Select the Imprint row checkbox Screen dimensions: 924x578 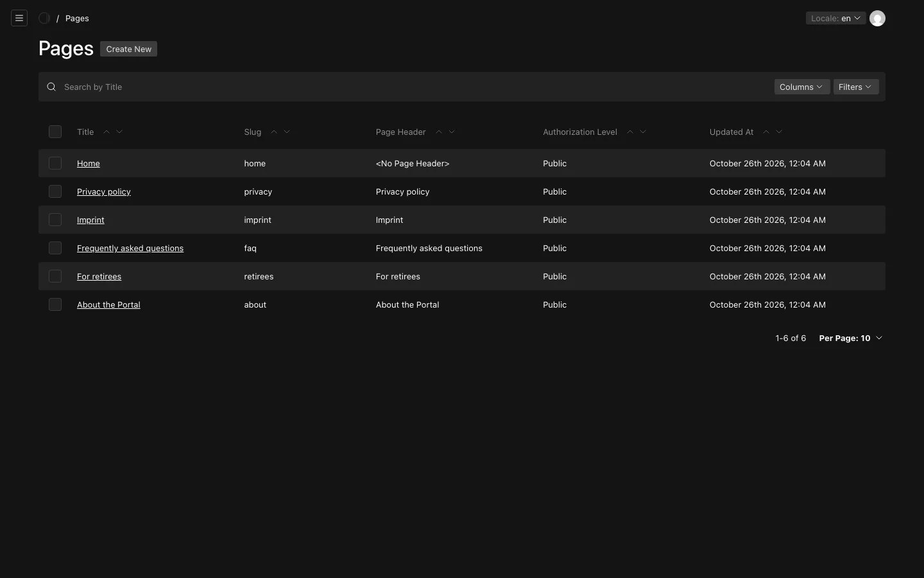[55, 220]
